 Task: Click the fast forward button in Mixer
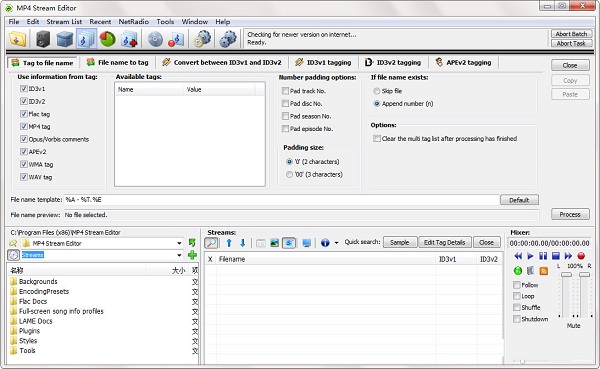(x=568, y=256)
